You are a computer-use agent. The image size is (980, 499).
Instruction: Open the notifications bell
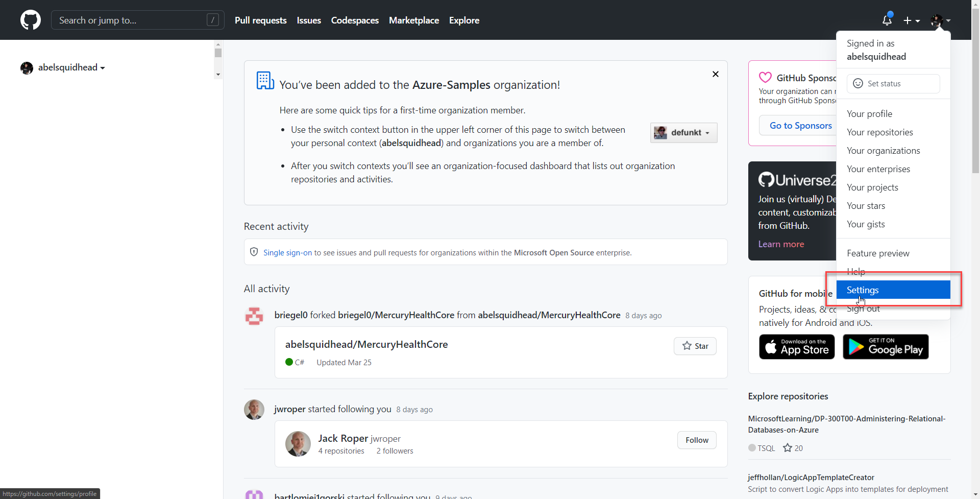click(x=887, y=20)
